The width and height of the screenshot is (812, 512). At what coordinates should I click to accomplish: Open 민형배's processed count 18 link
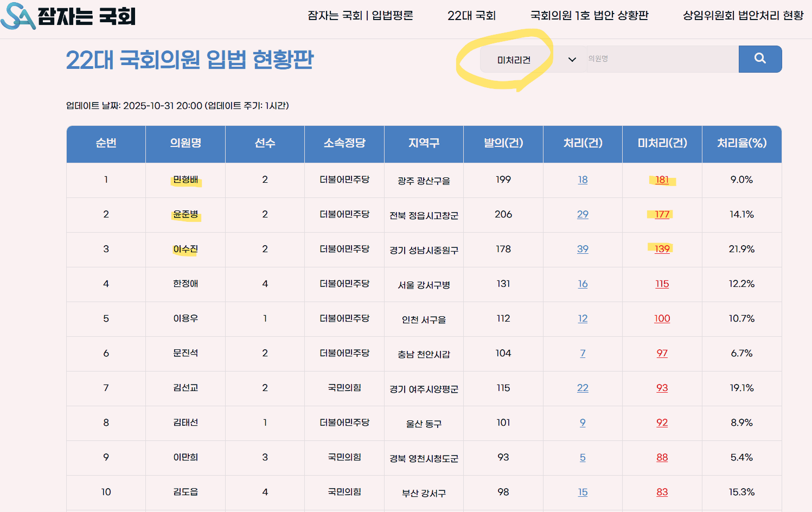583,180
